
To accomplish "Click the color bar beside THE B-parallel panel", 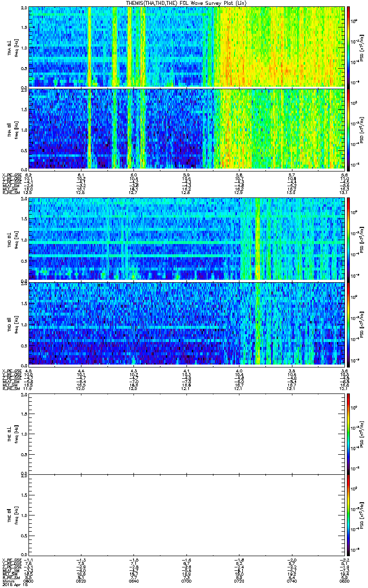I will point(349,515).
